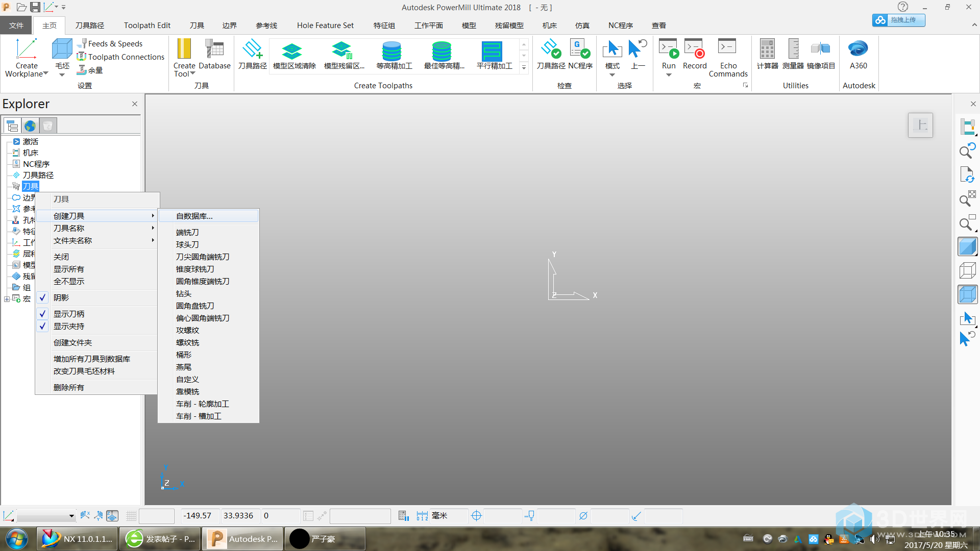Expand the 刀具名称 submenu

tap(97, 229)
